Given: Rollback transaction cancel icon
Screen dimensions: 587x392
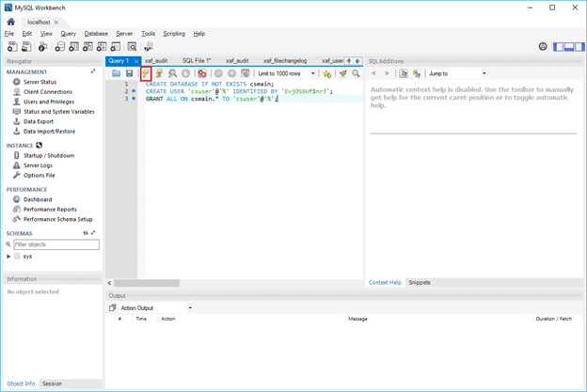Looking at the screenshot, I should tap(231, 73).
